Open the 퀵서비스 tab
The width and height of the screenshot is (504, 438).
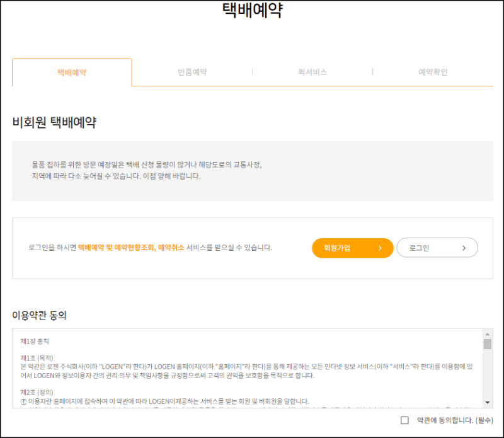(313, 72)
